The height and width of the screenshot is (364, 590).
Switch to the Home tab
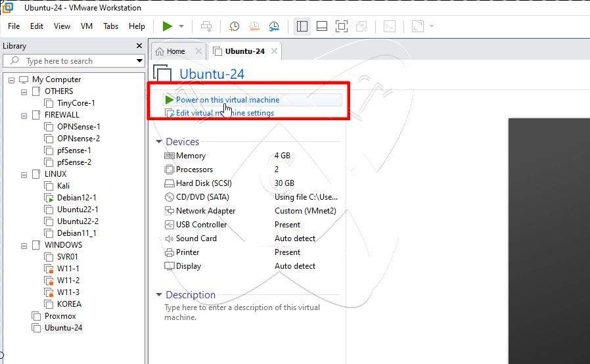(175, 51)
